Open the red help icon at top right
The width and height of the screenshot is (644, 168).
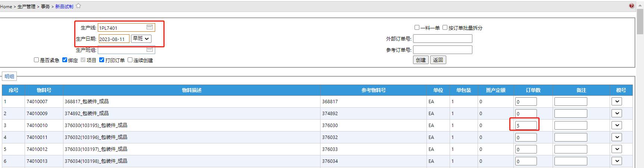(x=631, y=6)
